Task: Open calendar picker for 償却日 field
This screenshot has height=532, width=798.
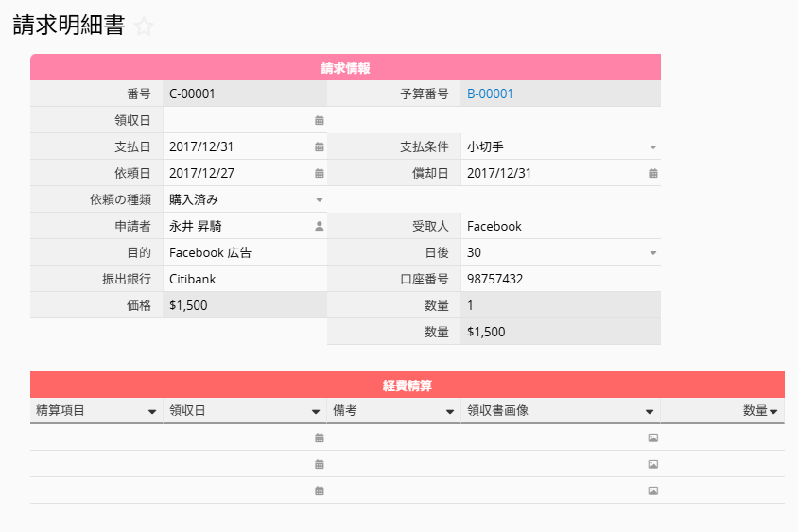Action: tap(652, 174)
